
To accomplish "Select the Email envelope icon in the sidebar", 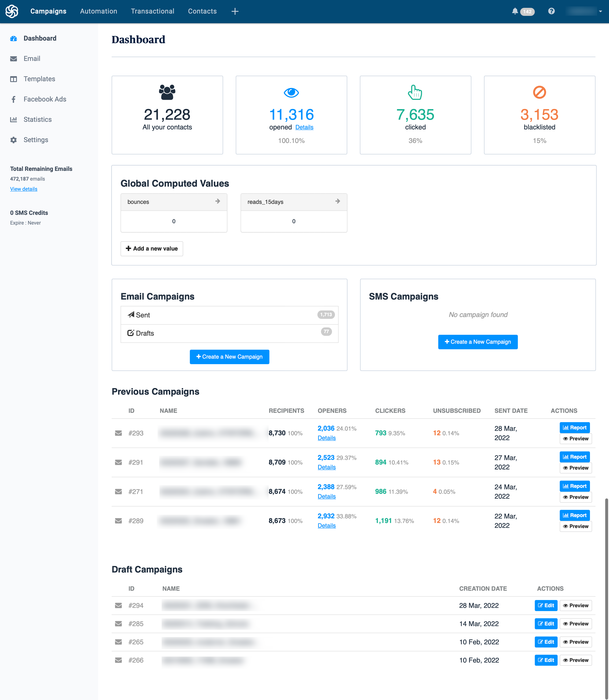I will click(x=13, y=58).
